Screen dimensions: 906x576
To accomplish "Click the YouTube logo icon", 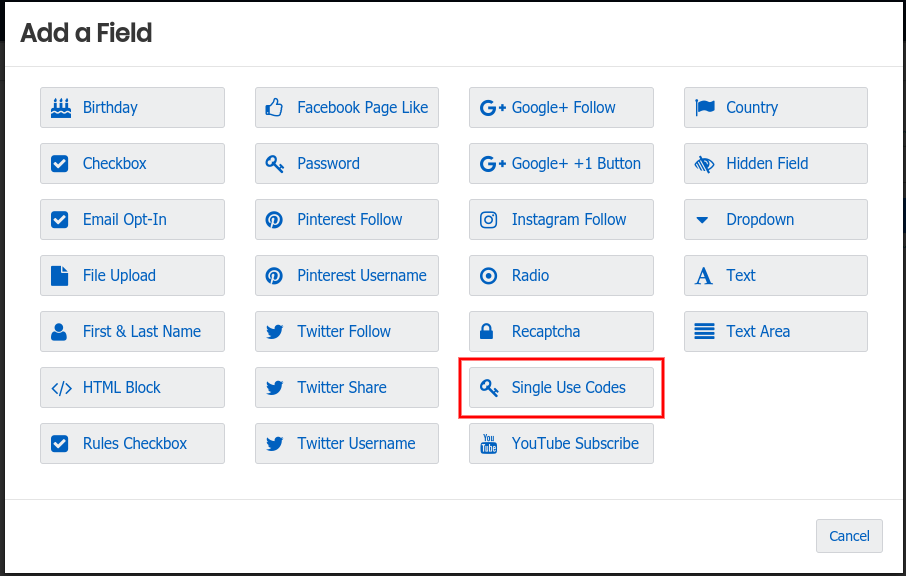I will [x=489, y=443].
